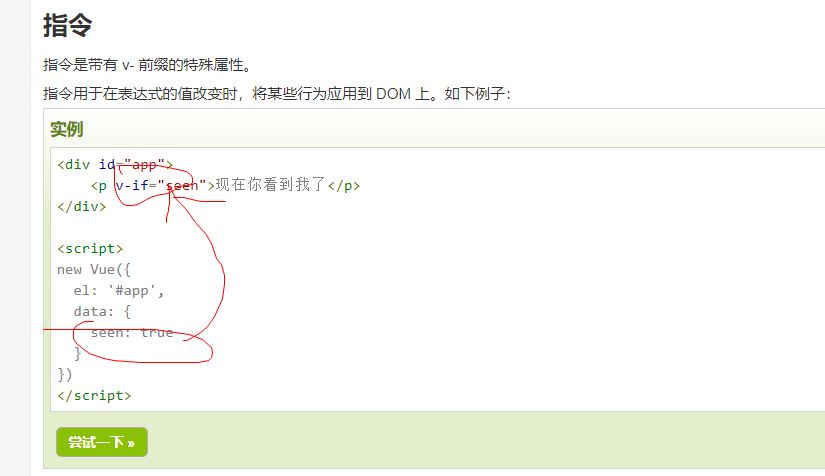Viewport: 825px width, 476px height.
Task: Click the seen: true property line
Action: (132, 333)
